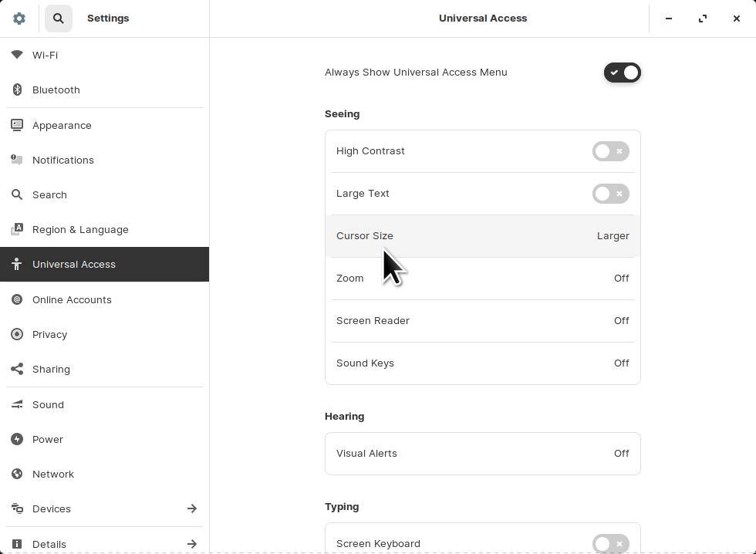This screenshot has height=554, width=756.
Task: Click the Bluetooth icon in sidebar
Action: [17, 90]
